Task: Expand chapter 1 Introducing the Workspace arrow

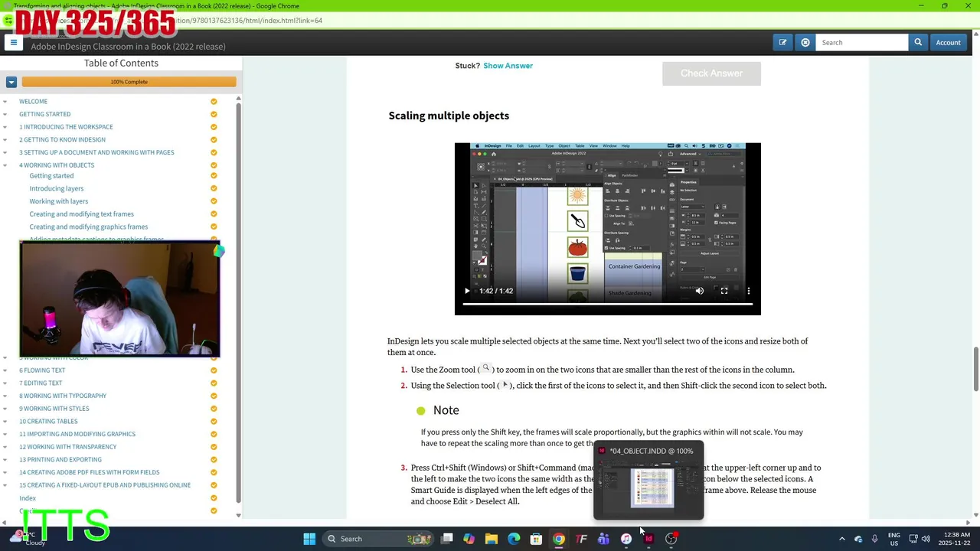Action: pyautogui.click(x=5, y=127)
